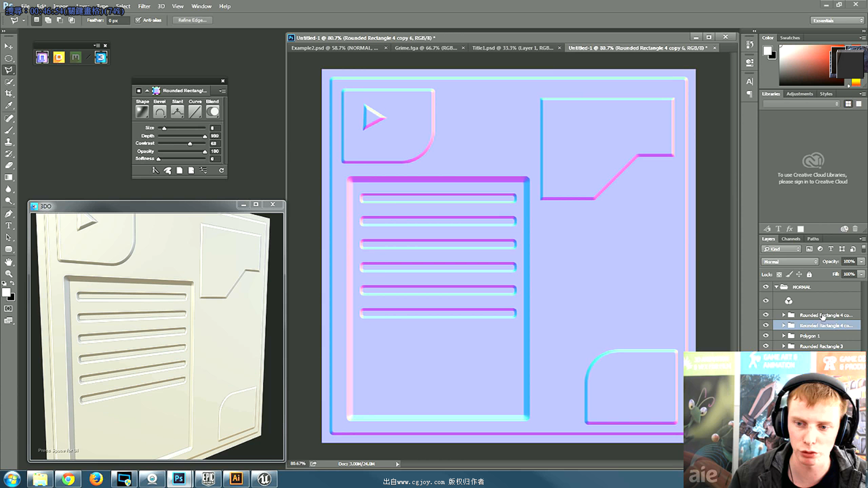868x488 pixels.
Task: Select the Clone Stamp tool
Action: [9, 142]
